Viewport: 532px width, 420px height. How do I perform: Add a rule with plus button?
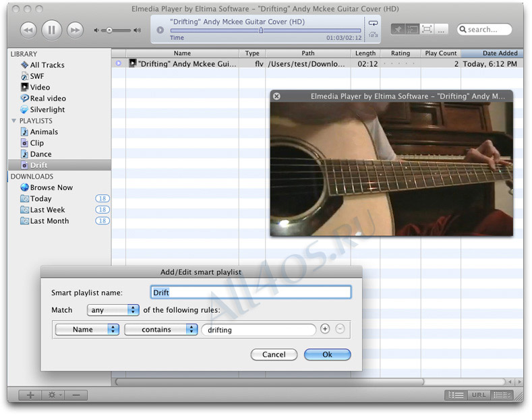coord(325,329)
